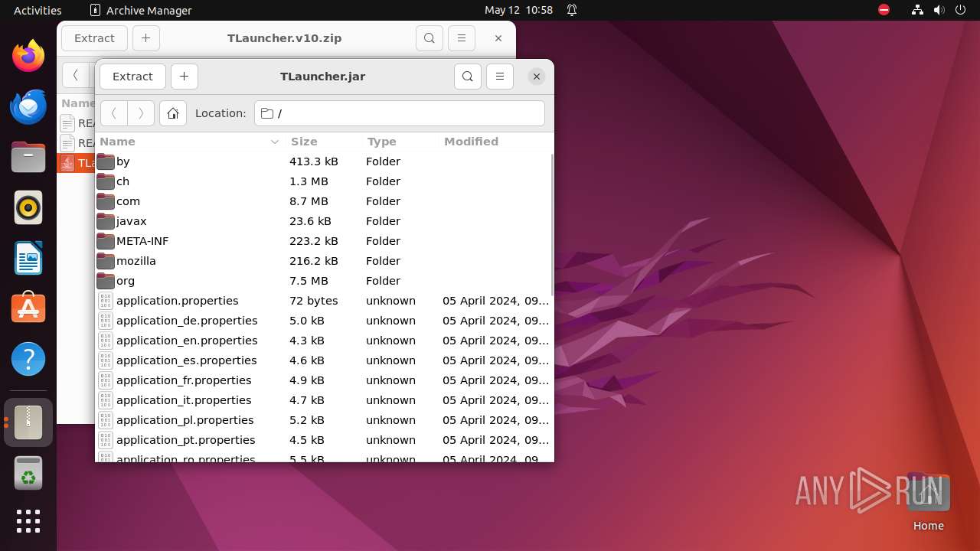
Task: Open hamburger menu in TLauncher.v10.zip window
Action: pos(461,38)
